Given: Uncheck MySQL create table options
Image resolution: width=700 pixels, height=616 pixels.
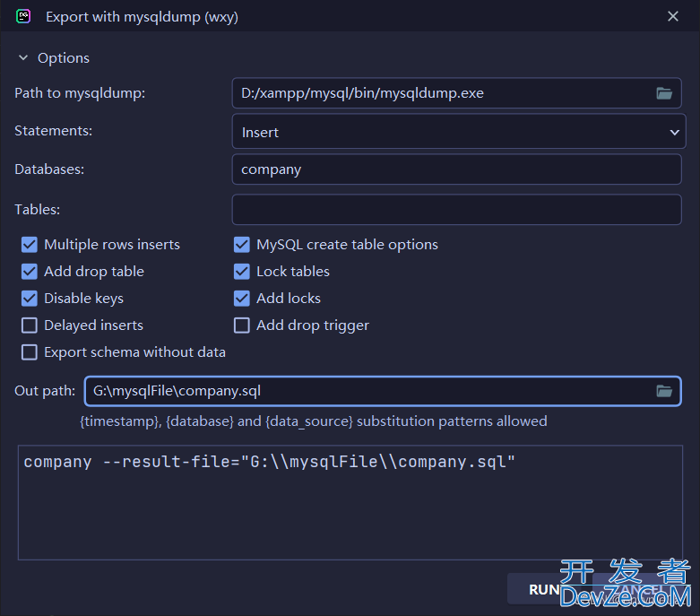Looking at the screenshot, I should (242, 245).
